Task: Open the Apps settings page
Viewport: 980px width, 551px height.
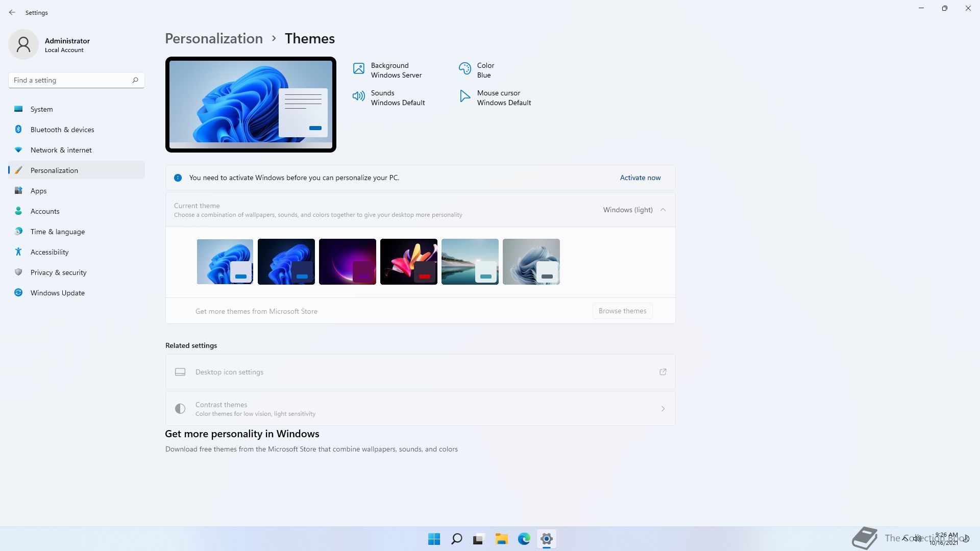Action: (x=77, y=191)
